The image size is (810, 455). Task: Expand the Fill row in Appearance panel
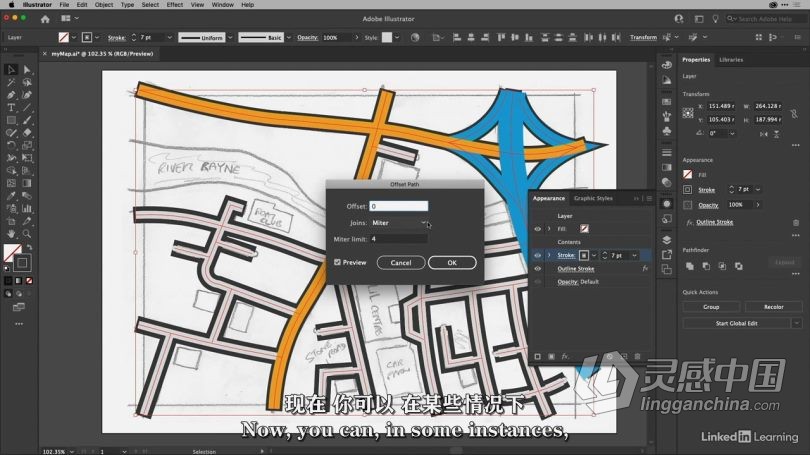click(x=549, y=229)
